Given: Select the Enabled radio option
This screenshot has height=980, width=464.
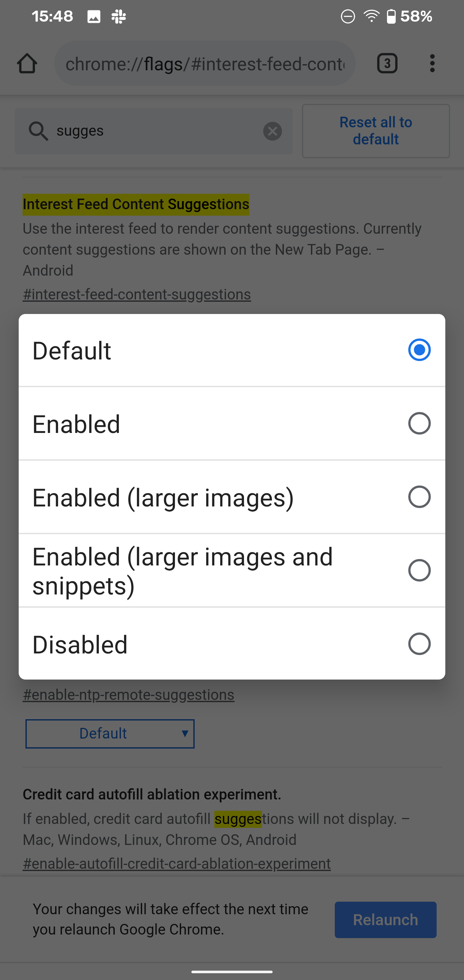Looking at the screenshot, I should tap(232, 423).
